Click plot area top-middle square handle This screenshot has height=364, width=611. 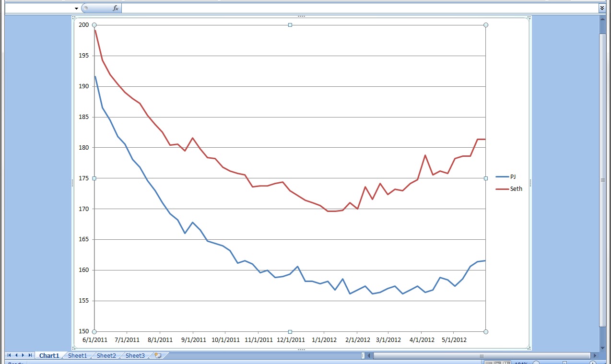tap(290, 25)
